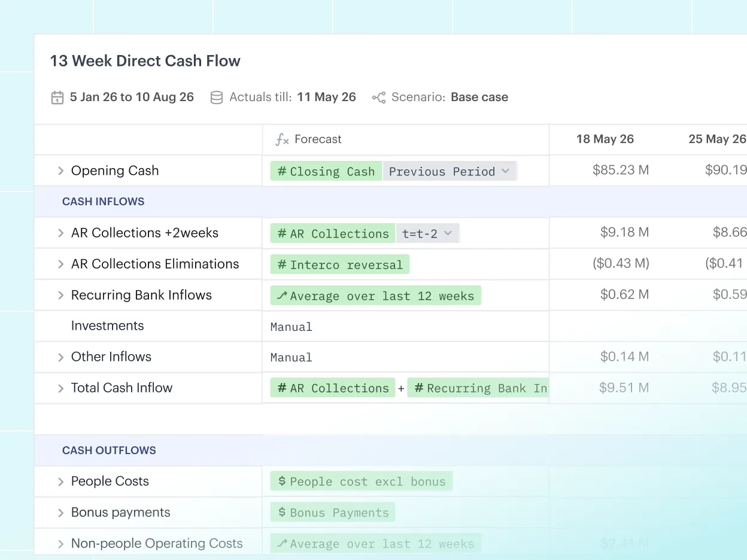Expand the Recurring Bank Inflows row

(60, 296)
